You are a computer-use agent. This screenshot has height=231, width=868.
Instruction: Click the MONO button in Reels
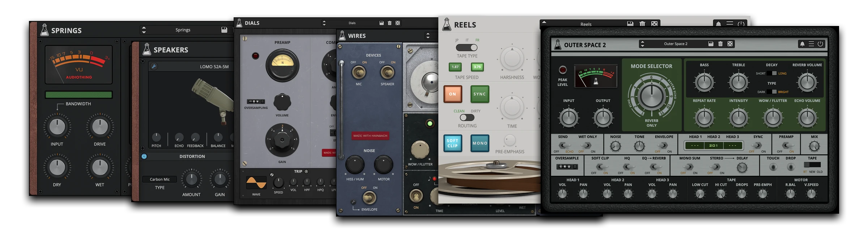(480, 143)
